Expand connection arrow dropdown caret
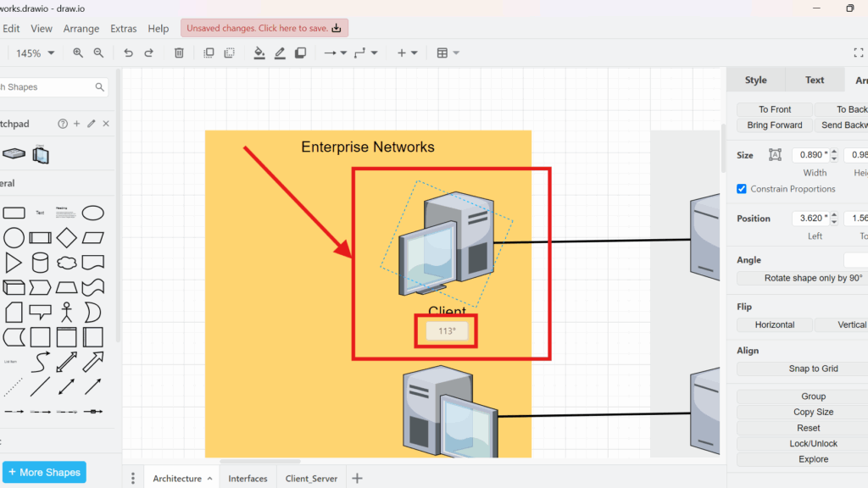Image resolution: width=868 pixels, height=488 pixels. click(344, 53)
